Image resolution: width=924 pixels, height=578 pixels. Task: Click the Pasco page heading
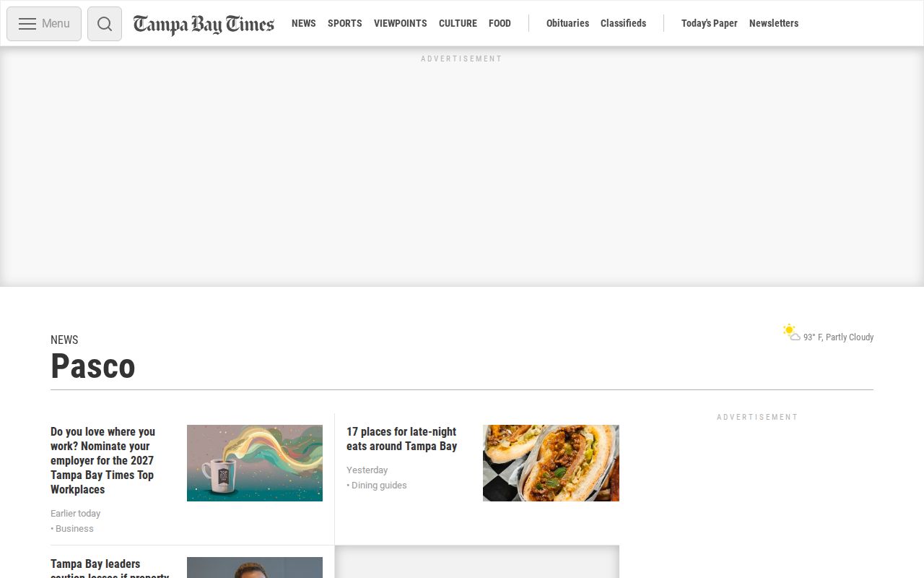pyautogui.click(x=93, y=366)
